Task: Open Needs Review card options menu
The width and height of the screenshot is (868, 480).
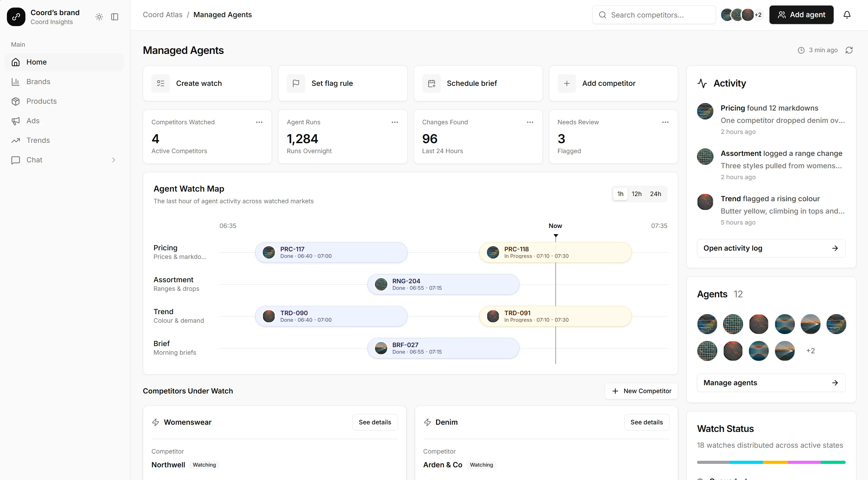Action: pyautogui.click(x=665, y=122)
